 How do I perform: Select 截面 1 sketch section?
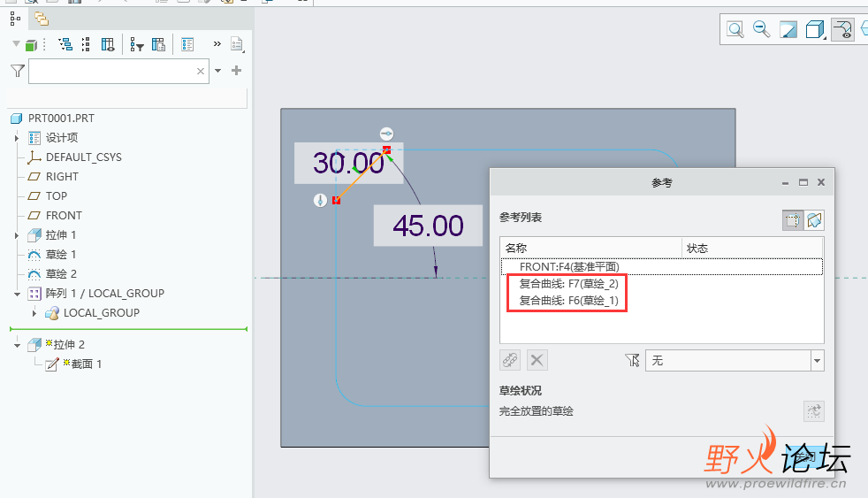[87, 364]
